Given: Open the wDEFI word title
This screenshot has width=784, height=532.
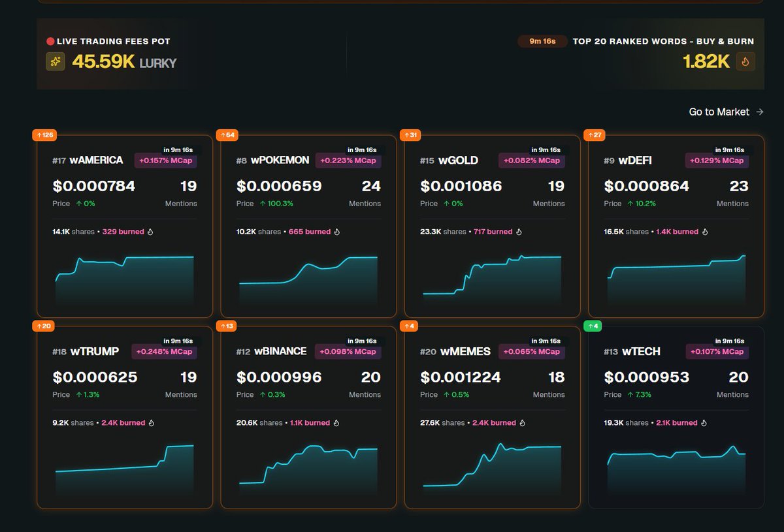Looking at the screenshot, I should point(635,160).
